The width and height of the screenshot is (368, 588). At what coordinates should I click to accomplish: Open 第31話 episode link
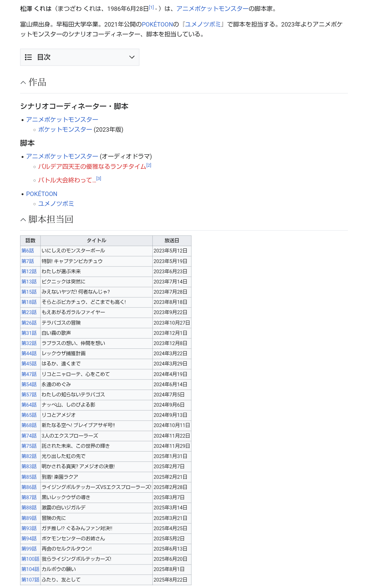click(x=29, y=333)
